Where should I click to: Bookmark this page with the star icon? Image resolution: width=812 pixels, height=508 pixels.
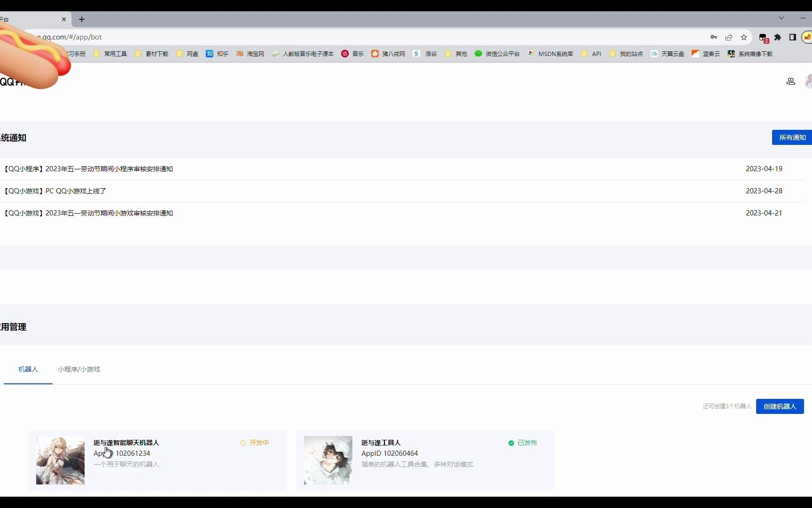tap(744, 37)
